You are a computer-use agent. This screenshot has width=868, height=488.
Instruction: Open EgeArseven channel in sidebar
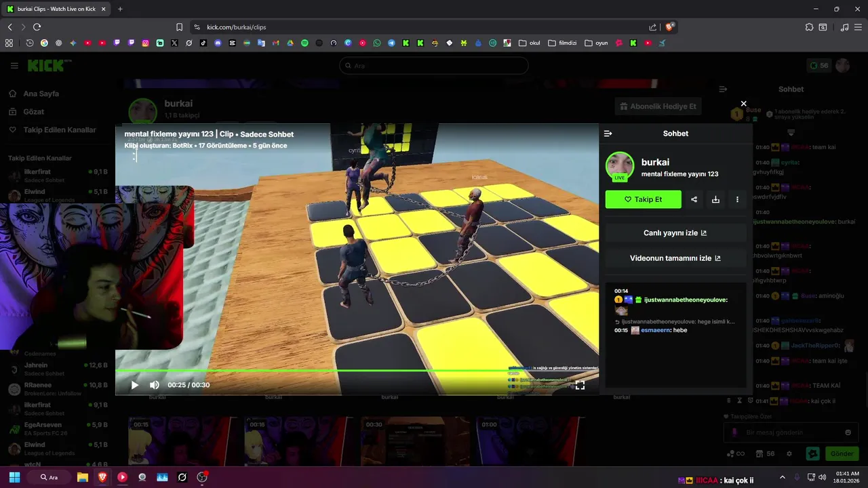click(58, 428)
